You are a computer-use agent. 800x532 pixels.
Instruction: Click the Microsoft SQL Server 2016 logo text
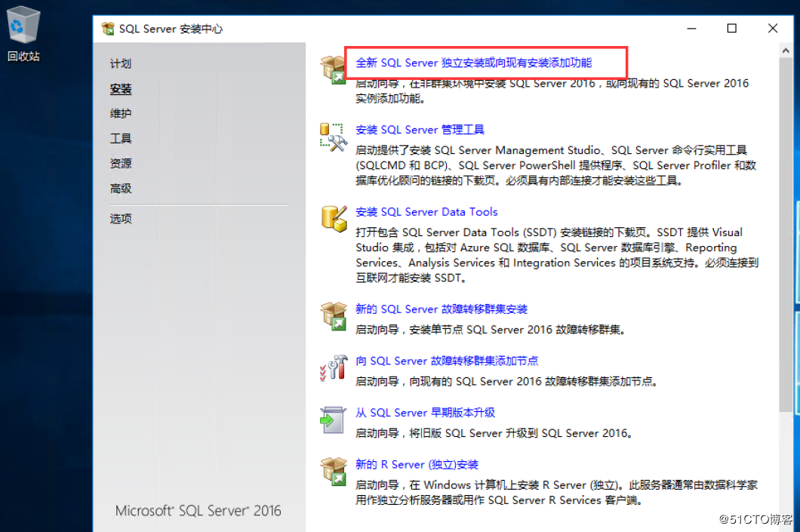pos(198,511)
